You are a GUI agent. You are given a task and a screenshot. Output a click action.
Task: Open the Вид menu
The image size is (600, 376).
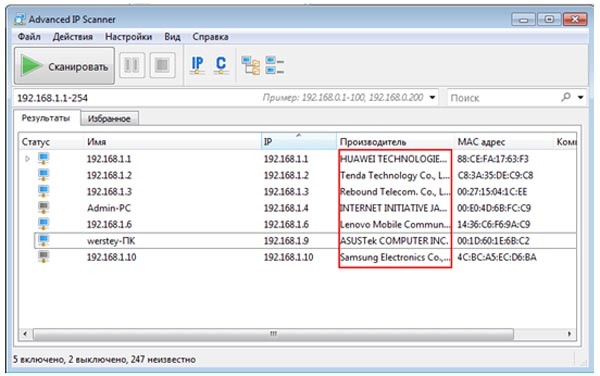point(172,37)
